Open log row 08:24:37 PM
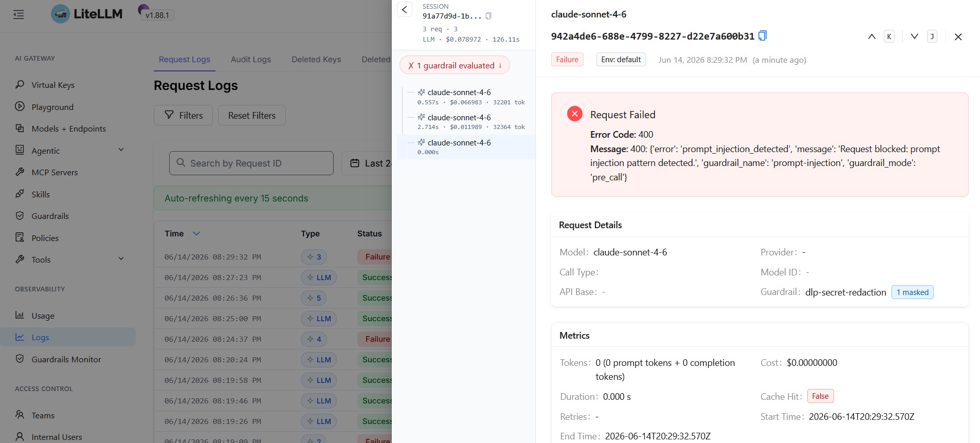 coord(273,339)
